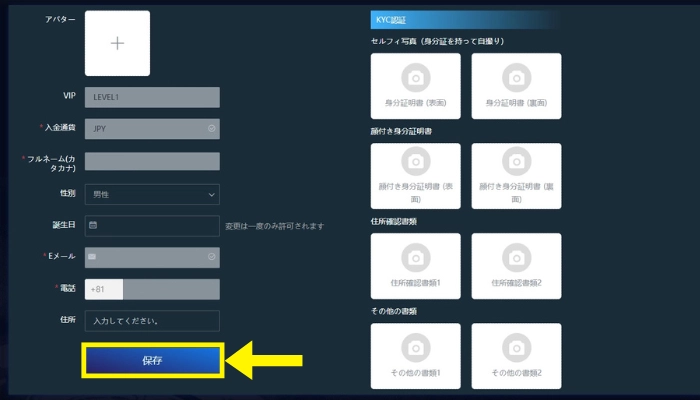The width and height of the screenshot is (700, 400).
Task: Click camera icon for その他の書類2
Action: pos(516,346)
